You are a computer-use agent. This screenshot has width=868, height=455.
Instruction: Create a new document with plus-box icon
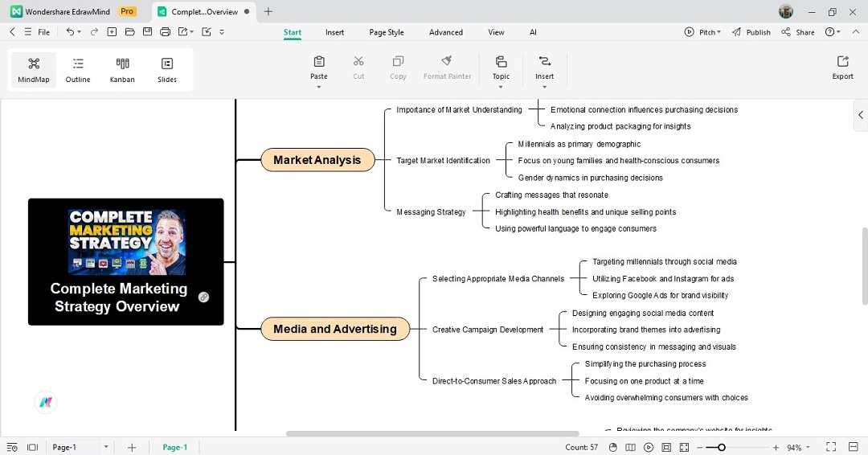[112, 32]
